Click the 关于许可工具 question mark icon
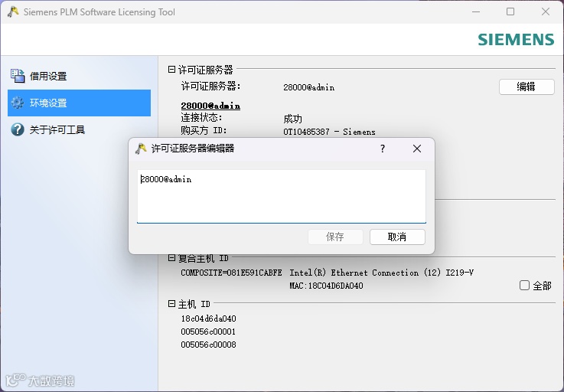 pos(18,129)
